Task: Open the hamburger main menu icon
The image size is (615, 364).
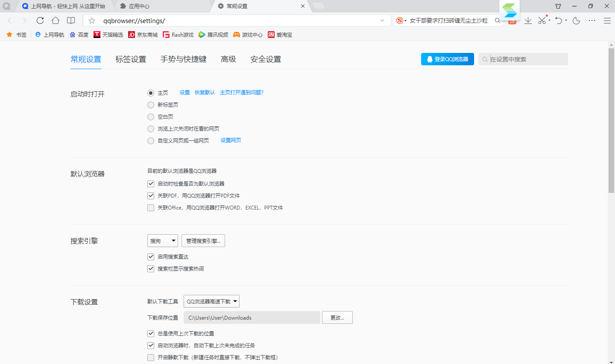Action: 607,20
